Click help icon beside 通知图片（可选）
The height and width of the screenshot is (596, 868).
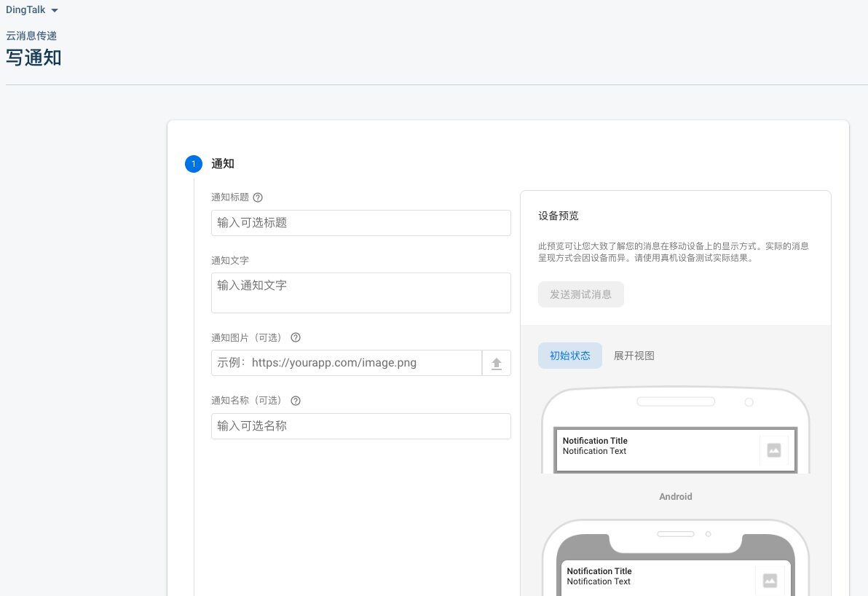296,337
